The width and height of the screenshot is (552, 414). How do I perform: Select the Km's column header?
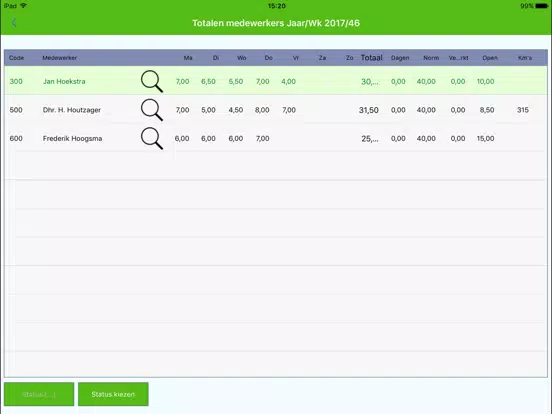(525, 58)
